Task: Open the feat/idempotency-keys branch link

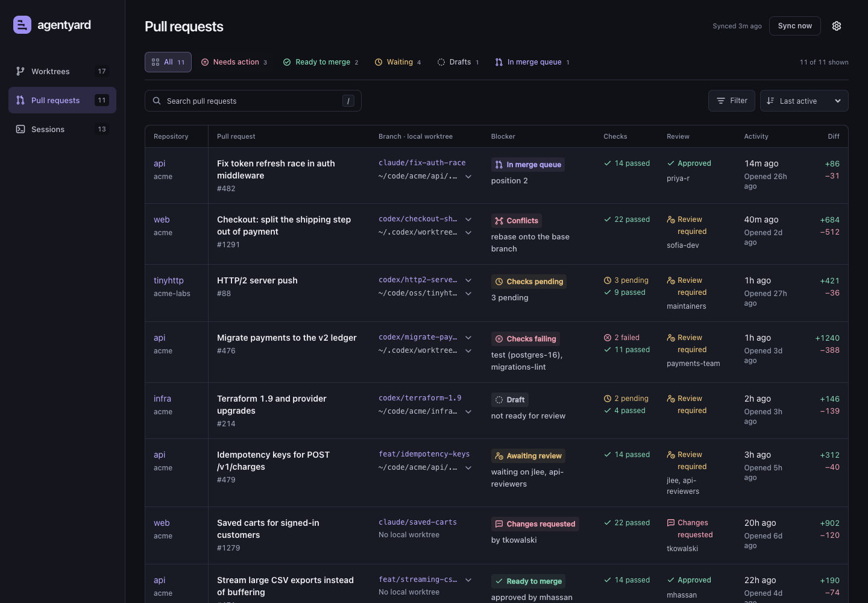Action: click(424, 454)
